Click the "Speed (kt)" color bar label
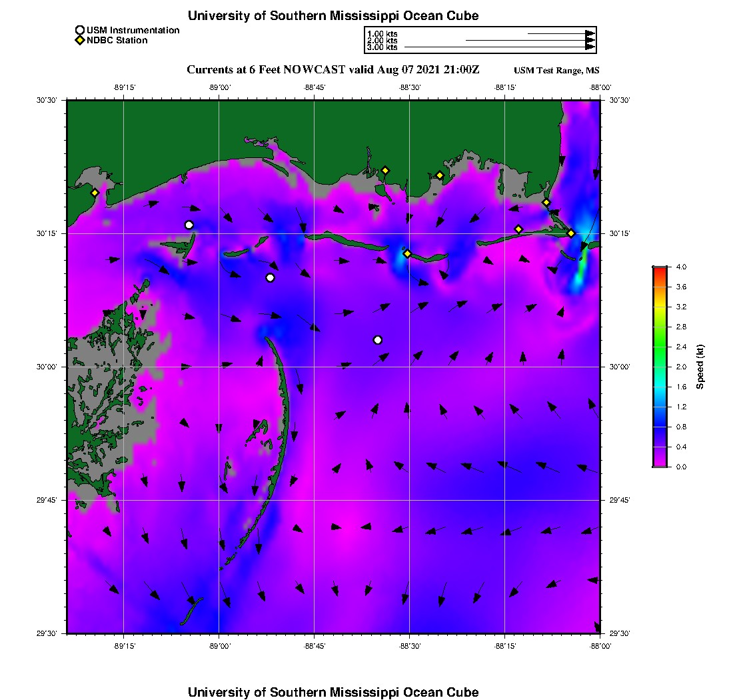This screenshot has width=733, height=700. point(700,367)
